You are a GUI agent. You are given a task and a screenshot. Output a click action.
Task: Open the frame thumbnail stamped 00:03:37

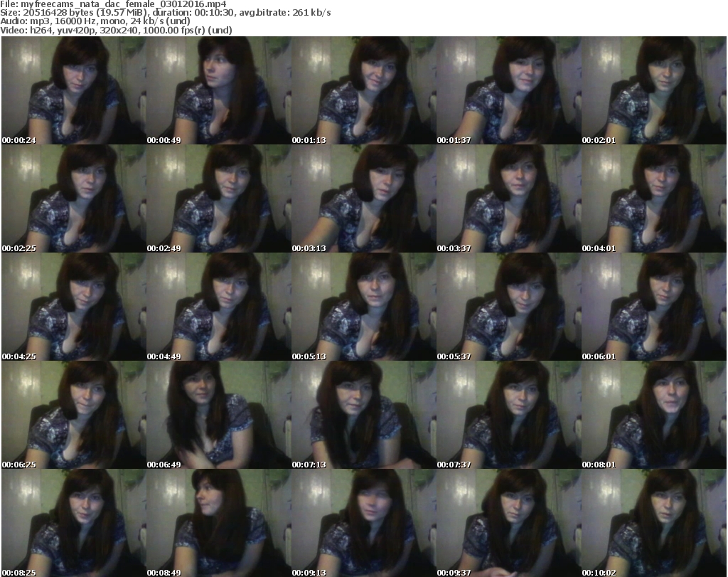click(x=509, y=198)
